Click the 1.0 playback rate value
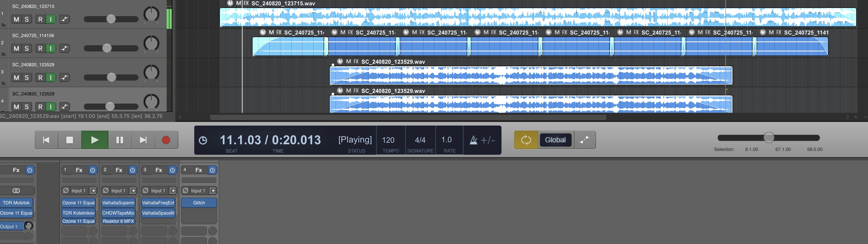Screen dimensions: 868x244 pyautogui.click(x=447, y=140)
